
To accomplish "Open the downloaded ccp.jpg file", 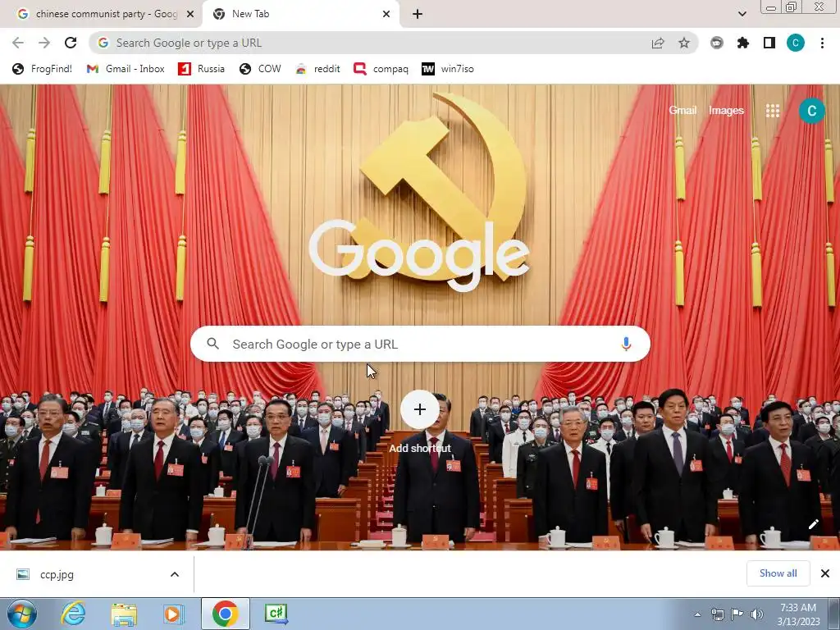I will coord(57,574).
